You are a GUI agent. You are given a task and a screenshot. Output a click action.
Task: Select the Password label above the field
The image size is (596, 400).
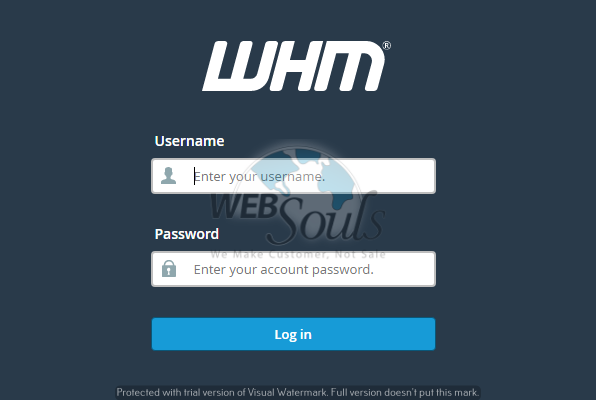pos(187,234)
